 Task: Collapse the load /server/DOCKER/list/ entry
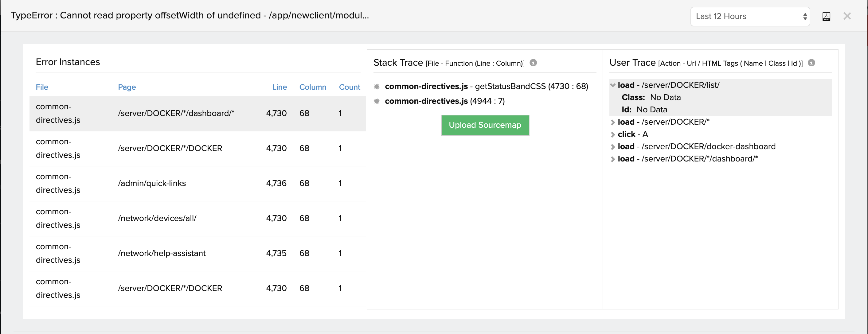point(612,85)
